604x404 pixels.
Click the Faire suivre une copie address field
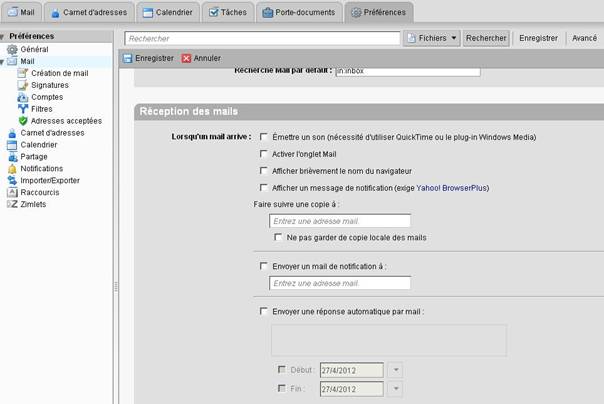[x=339, y=221]
